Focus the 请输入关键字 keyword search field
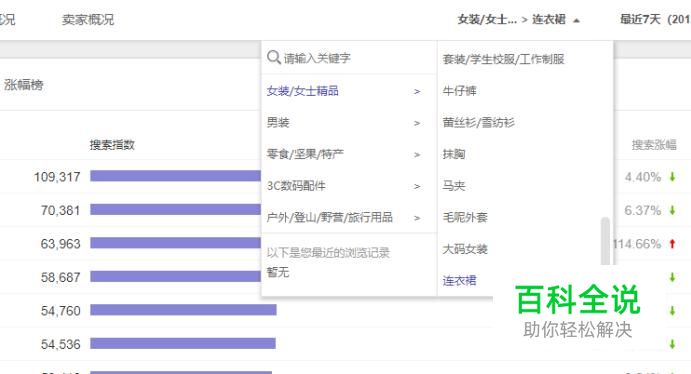 (x=349, y=58)
